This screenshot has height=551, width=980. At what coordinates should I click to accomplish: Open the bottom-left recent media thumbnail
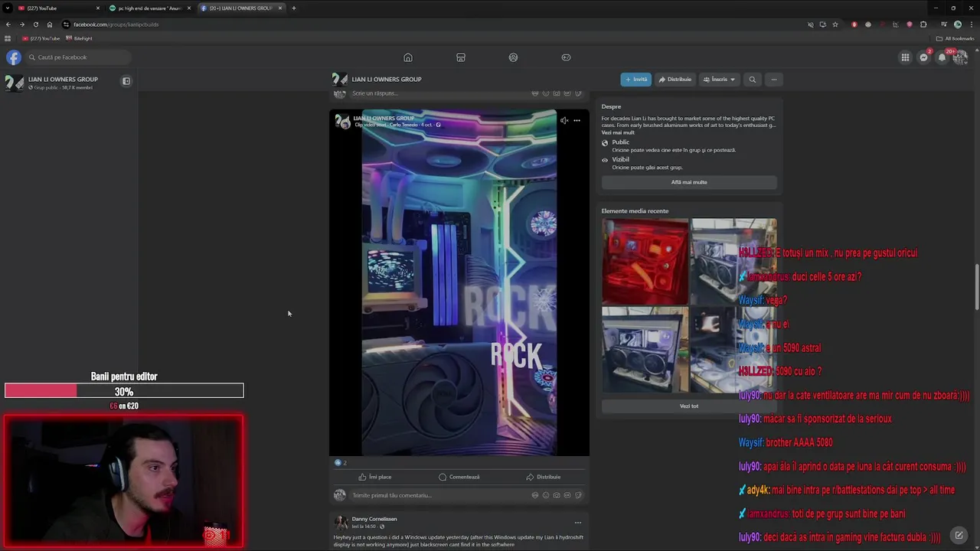click(645, 350)
